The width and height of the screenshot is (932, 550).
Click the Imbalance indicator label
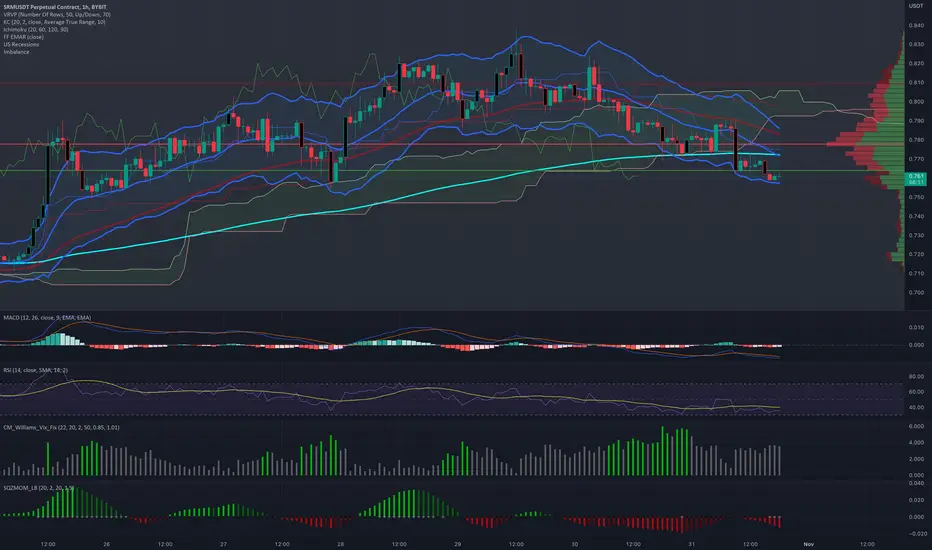point(16,52)
